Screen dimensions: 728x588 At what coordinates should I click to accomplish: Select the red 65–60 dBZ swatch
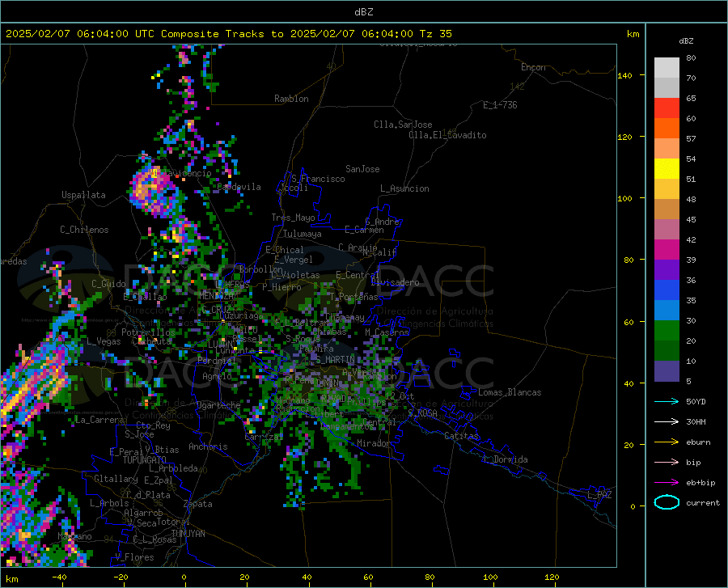point(667,108)
